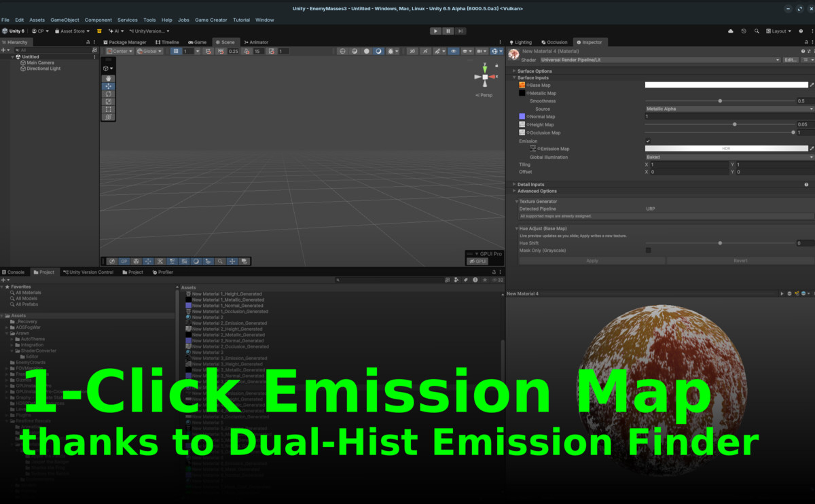815x504 pixels.
Task: Click the Tiling X input field
Action: pyautogui.click(x=690, y=164)
